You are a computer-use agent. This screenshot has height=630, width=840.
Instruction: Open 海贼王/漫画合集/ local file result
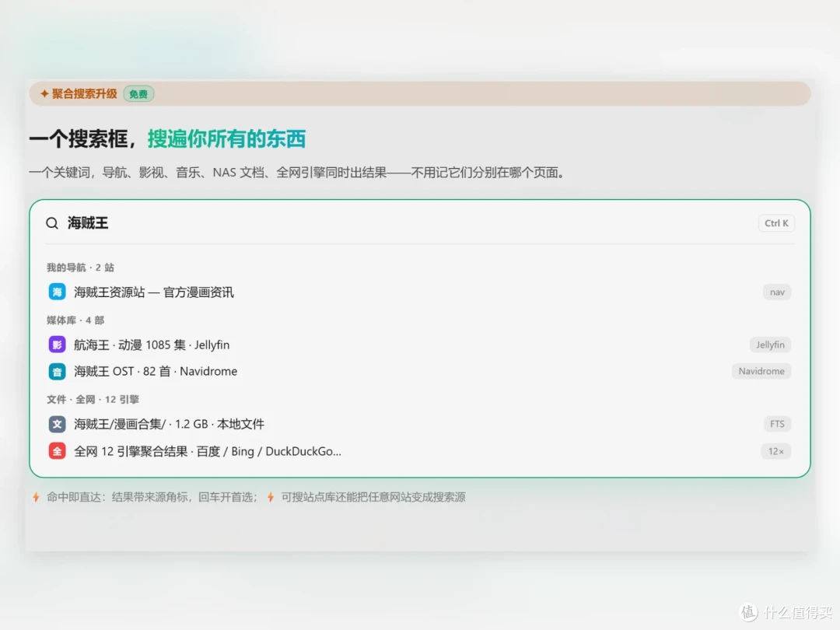tap(419, 425)
